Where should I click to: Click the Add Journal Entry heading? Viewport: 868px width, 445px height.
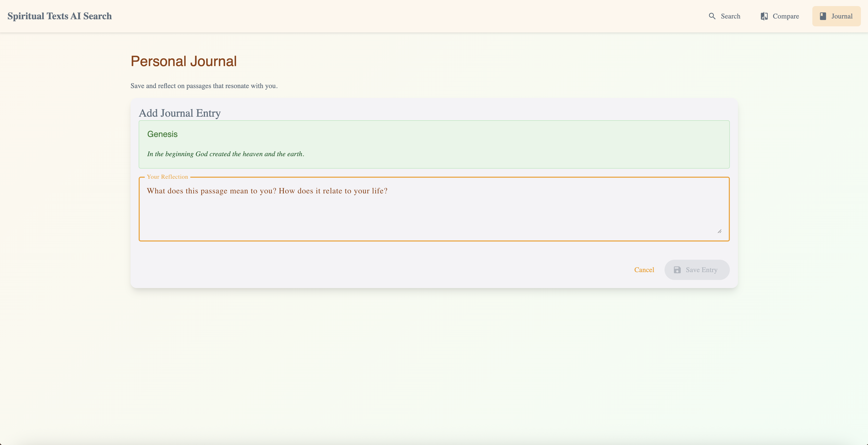[x=180, y=113]
